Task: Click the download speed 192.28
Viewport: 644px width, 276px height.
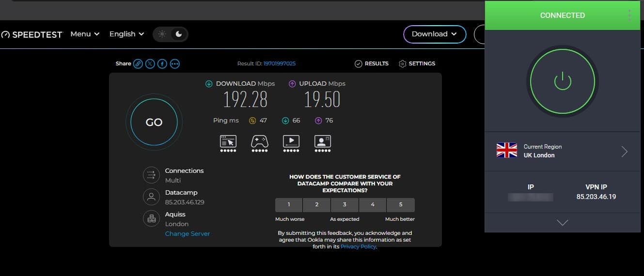Action: pos(245,100)
